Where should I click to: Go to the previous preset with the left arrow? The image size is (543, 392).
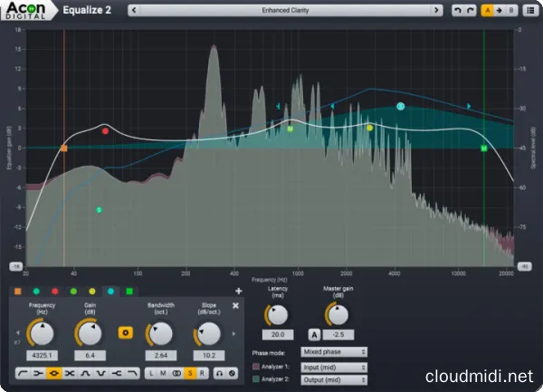(134, 10)
